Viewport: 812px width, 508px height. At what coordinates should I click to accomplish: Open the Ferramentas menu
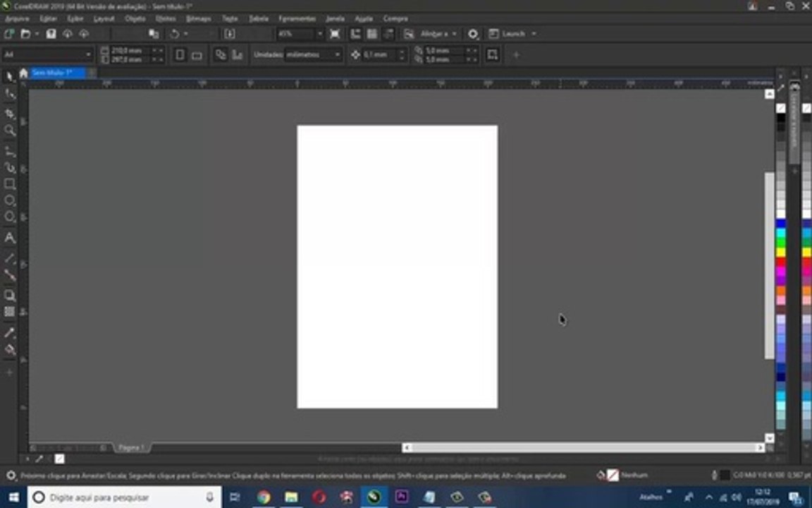[297, 18]
